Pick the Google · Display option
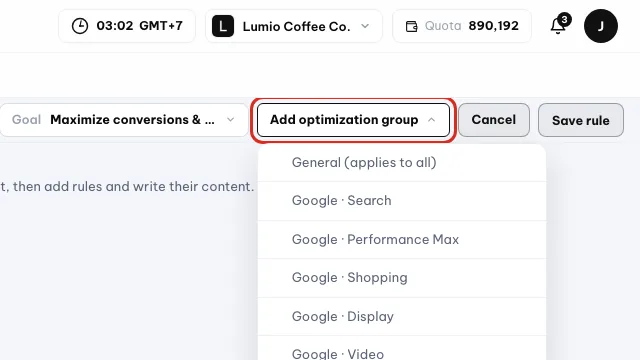This screenshot has width=640, height=360. click(402, 317)
